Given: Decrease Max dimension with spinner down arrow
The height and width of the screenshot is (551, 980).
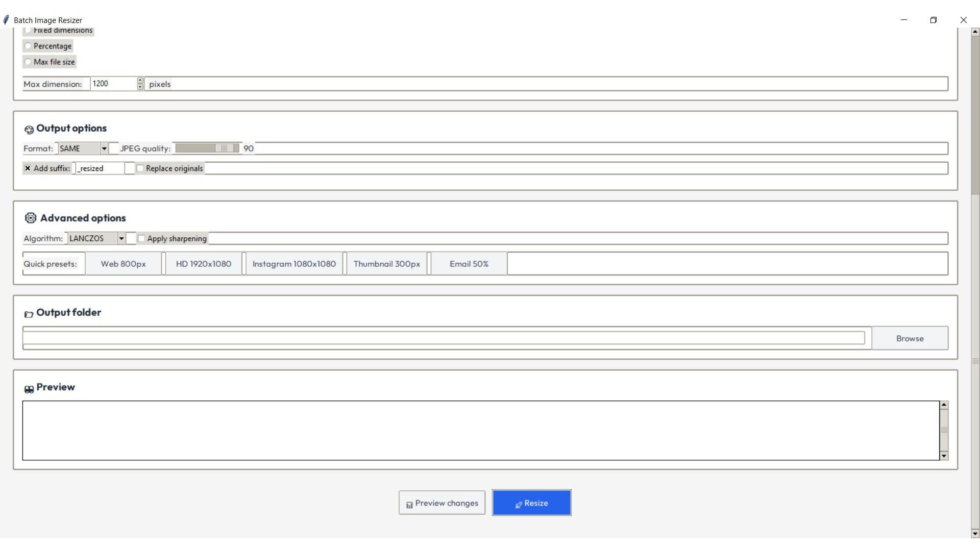Looking at the screenshot, I should [140, 87].
